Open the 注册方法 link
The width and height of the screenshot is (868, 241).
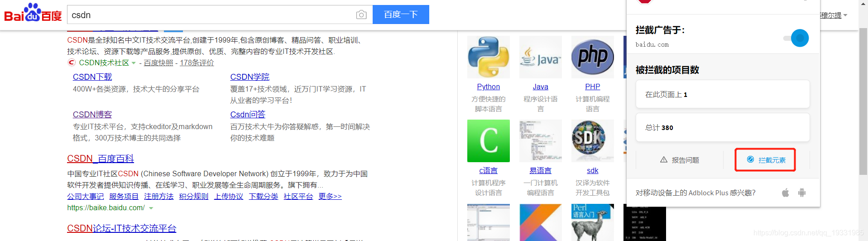pyautogui.click(x=159, y=196)
